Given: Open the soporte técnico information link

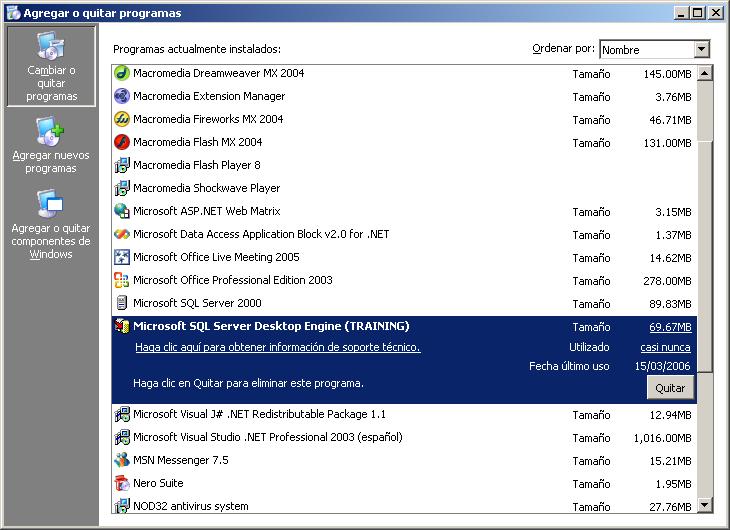Looking at the screenshot, I should 277,347.
